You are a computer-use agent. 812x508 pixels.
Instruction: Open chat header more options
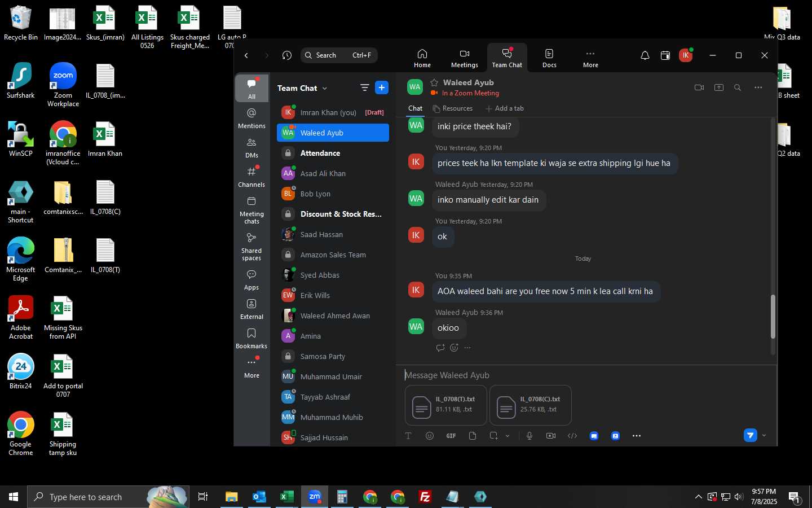click(x=758, y=87)
